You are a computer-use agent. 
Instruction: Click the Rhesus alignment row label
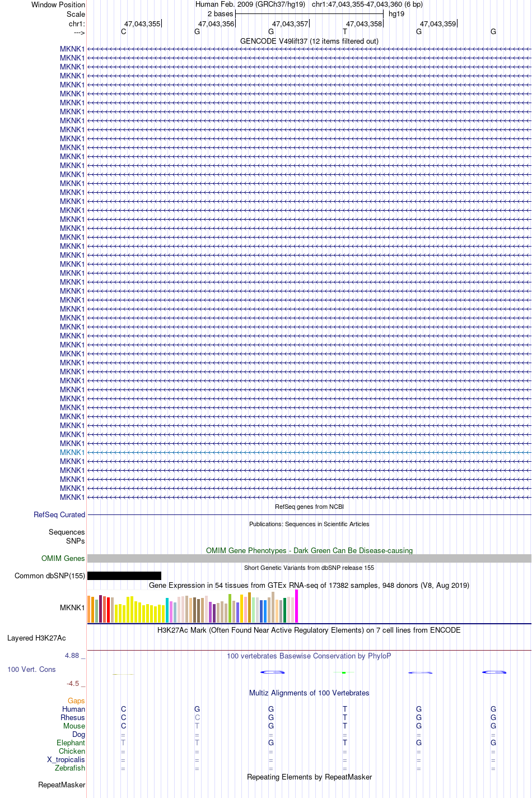click(x=73, y=717)
